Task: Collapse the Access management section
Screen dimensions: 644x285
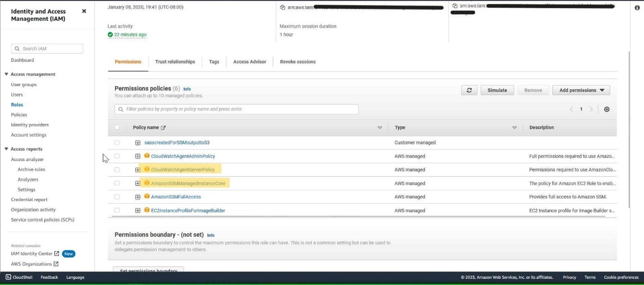Action: point(6,74)
